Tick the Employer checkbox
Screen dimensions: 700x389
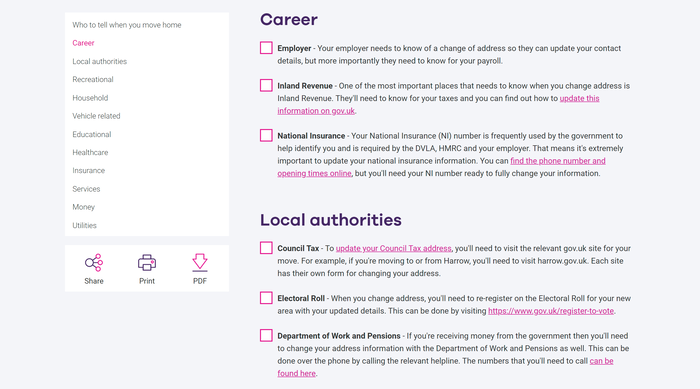[266, 48]
